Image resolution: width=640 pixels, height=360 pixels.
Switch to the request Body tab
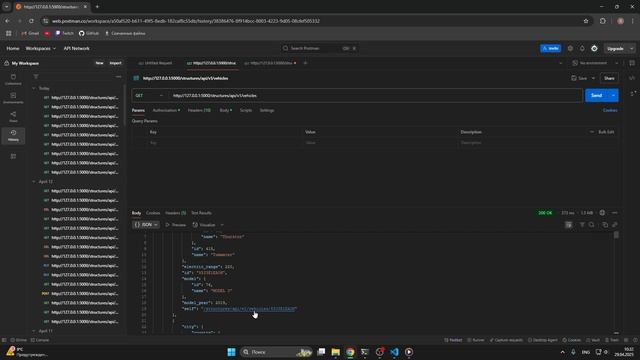(226, 110)
